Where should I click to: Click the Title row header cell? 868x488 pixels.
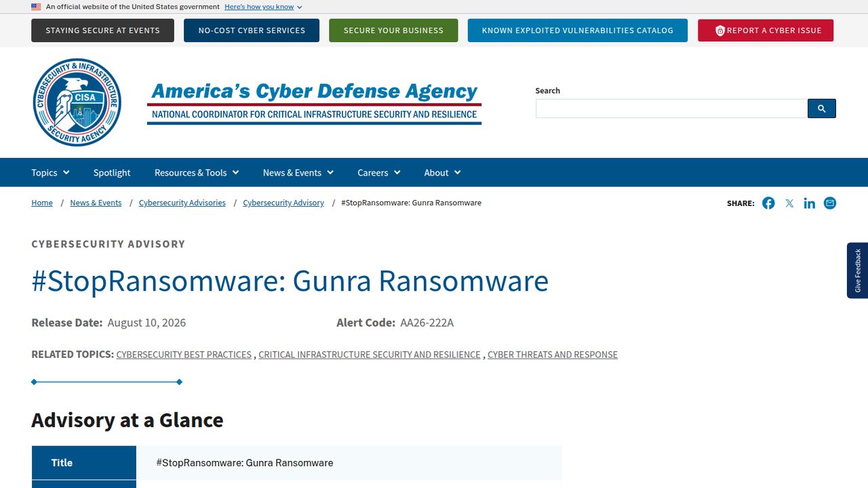point(84,463)
